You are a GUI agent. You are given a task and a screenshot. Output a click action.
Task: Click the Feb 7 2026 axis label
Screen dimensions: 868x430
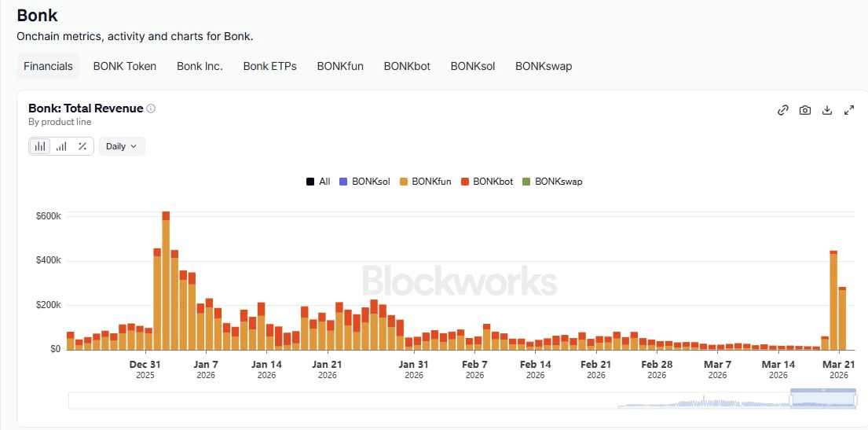tap(474, 369)
